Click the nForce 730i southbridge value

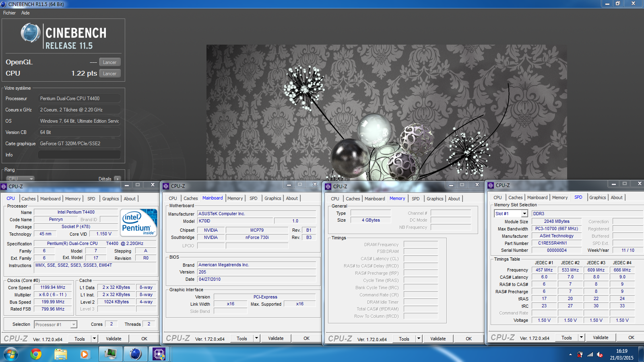pos(257,238)
